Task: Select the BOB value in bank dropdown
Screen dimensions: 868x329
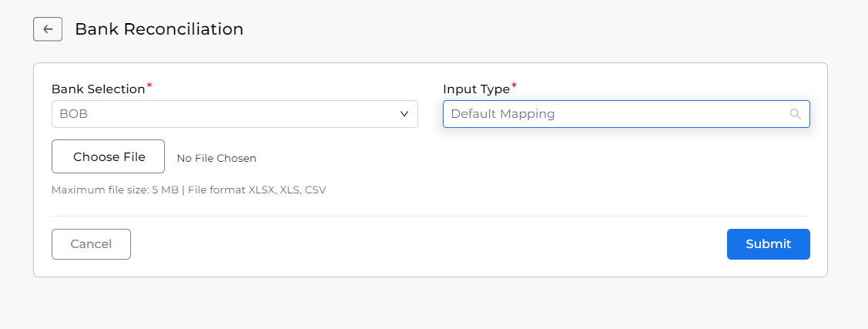Action: (74, 114)
